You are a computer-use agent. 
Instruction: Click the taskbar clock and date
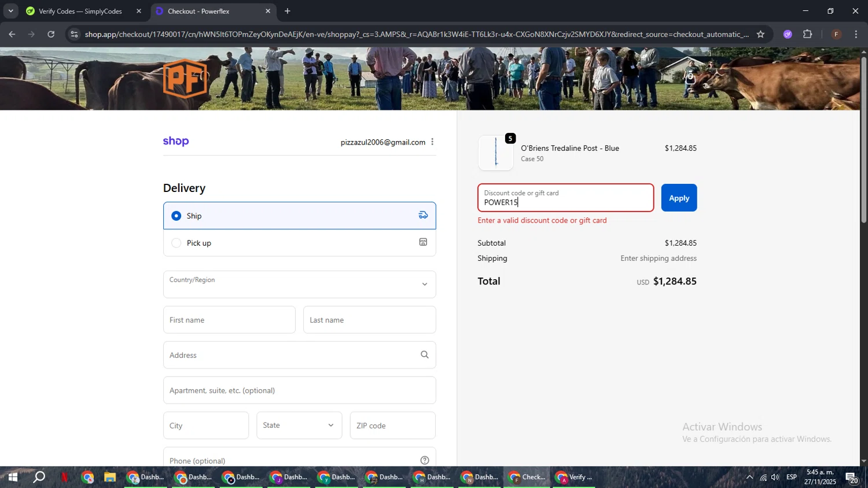coord(820,478)
